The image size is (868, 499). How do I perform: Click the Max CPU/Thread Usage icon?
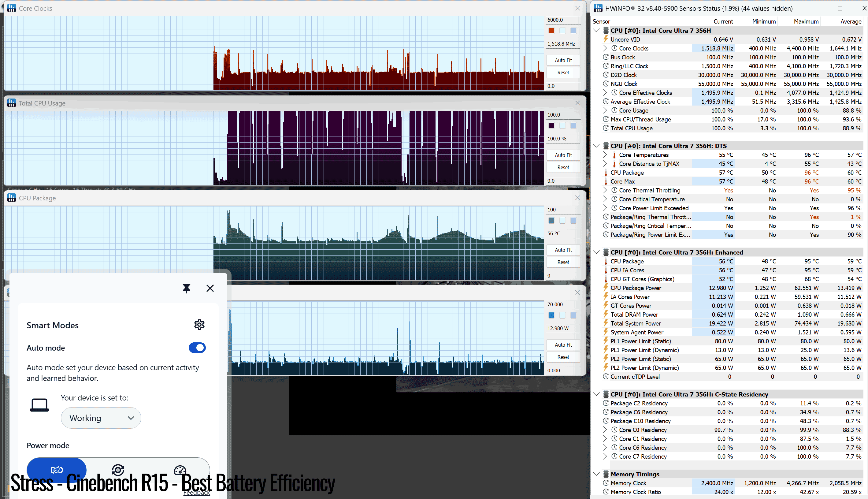coord(606,119)
